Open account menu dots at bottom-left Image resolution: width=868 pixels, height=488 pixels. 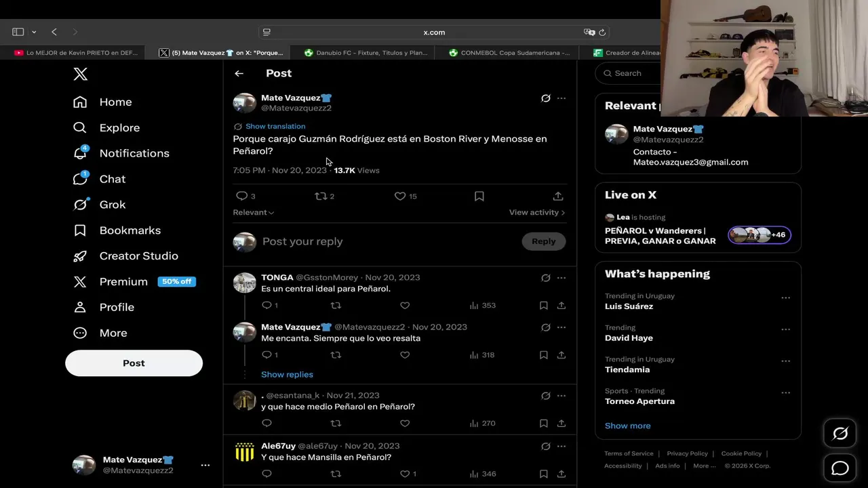click(x=205, y=465)
